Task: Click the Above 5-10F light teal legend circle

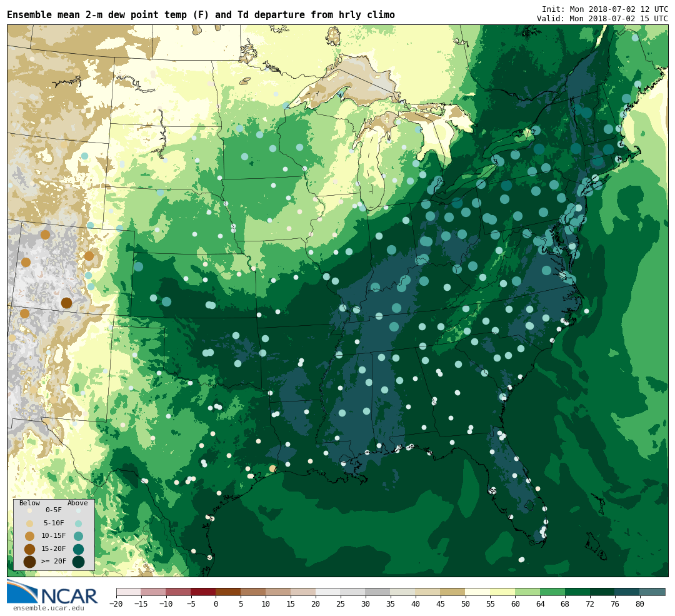Action: tap(78, 524)
